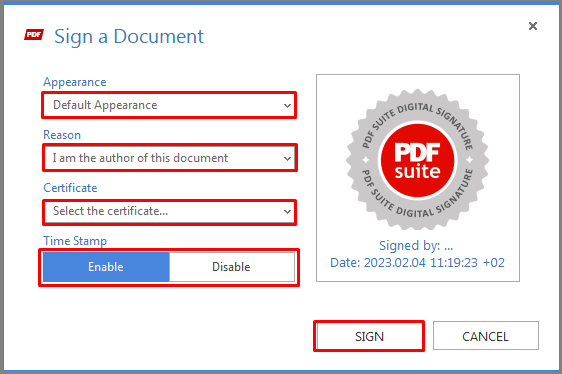
Task: Enable the Time Stamp option
Action: click(x=106, y=267)
